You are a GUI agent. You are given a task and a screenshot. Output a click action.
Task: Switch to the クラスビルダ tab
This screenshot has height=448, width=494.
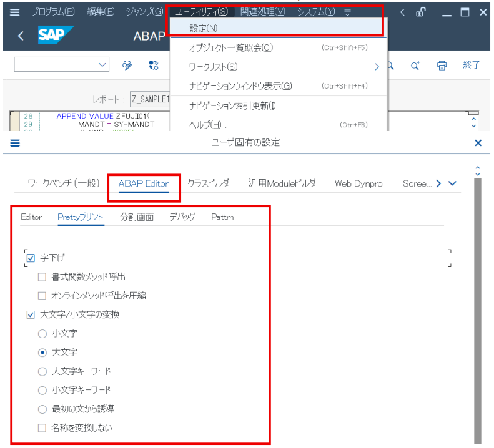point(208,183)
